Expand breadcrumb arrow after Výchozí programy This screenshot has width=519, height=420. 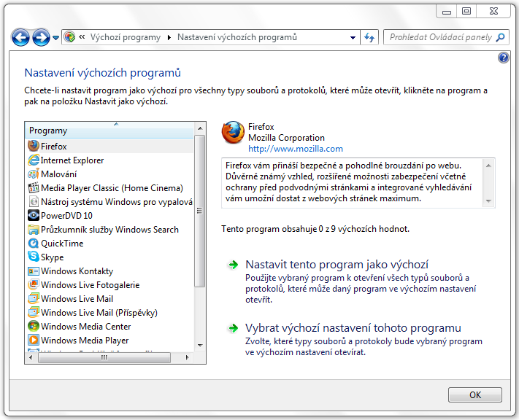tap(169, 37)
